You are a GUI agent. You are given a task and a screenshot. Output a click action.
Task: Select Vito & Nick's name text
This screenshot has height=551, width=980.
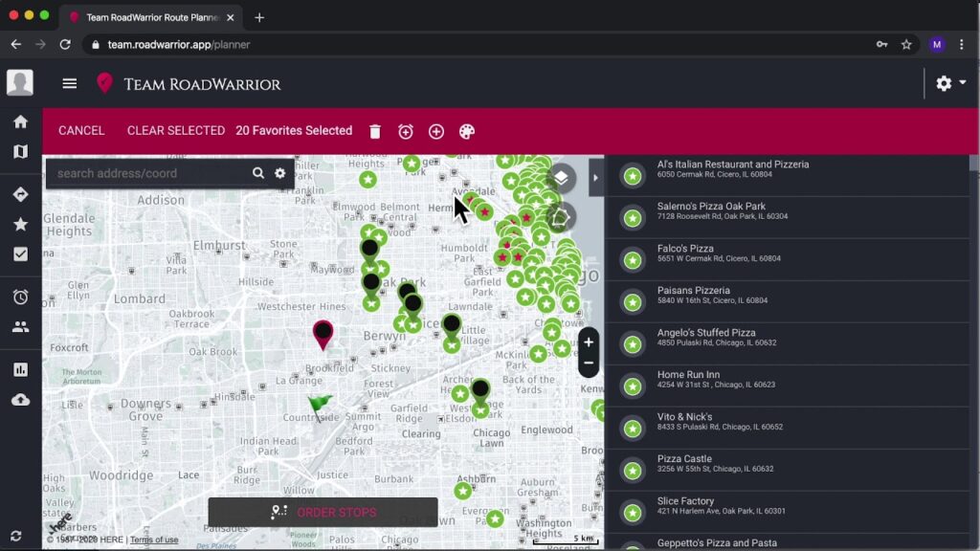684,417
